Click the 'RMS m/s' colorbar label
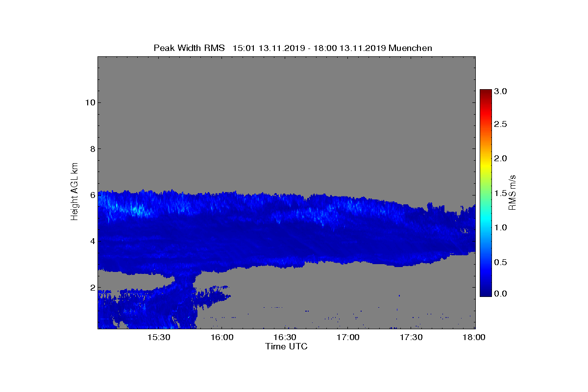Image resolution: width=588 pixels, height=392 pixels. tap(513, 193)
